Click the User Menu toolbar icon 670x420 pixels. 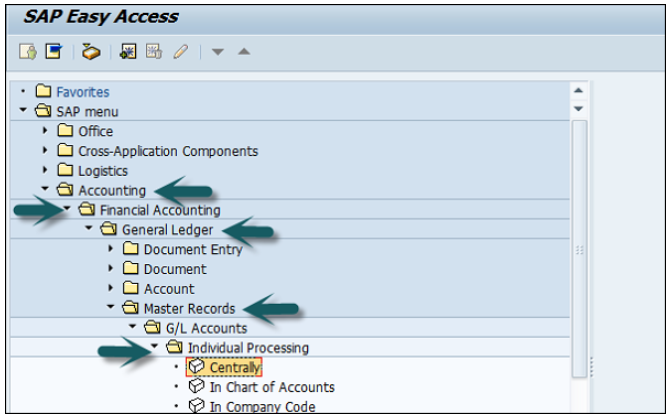[x=28, y=51]
